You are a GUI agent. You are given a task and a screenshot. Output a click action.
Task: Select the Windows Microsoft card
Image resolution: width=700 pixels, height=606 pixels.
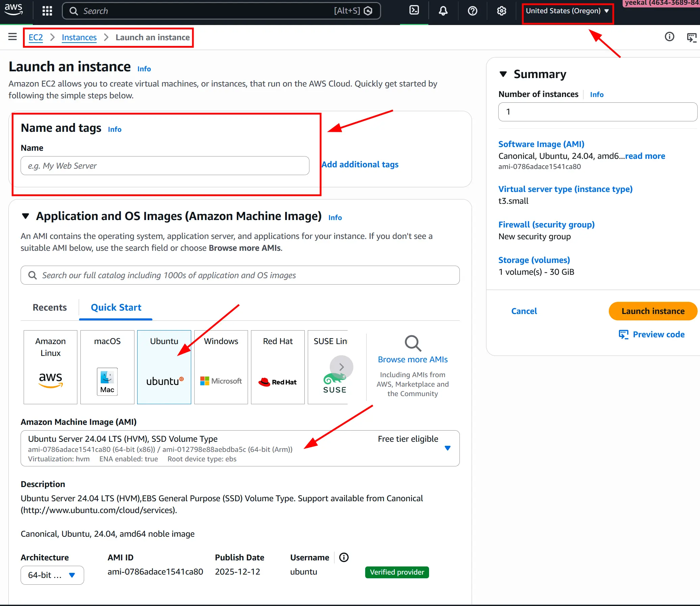coord(221,367)
